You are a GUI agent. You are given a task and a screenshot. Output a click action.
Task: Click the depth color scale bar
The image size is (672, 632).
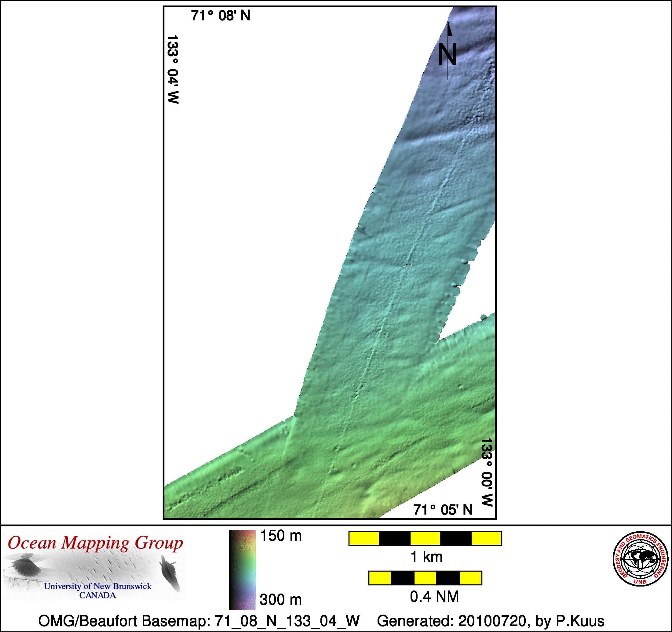point(242,570)
